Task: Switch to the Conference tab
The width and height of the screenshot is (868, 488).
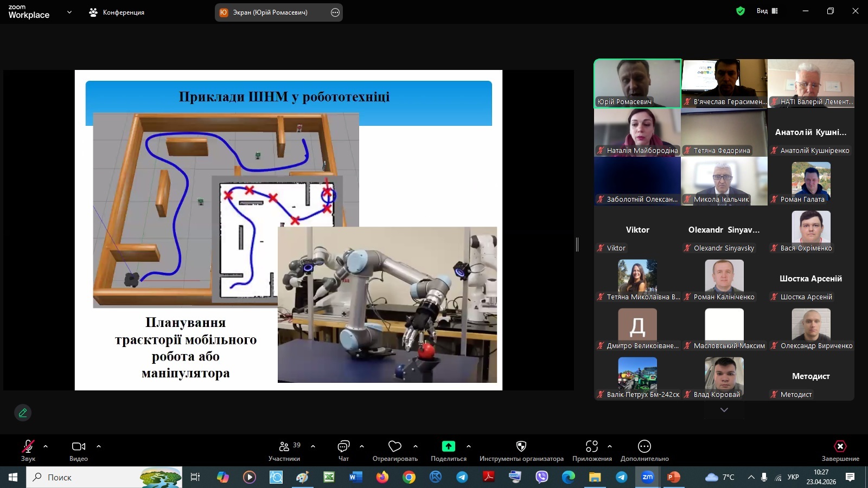Action: click(117, 12)
